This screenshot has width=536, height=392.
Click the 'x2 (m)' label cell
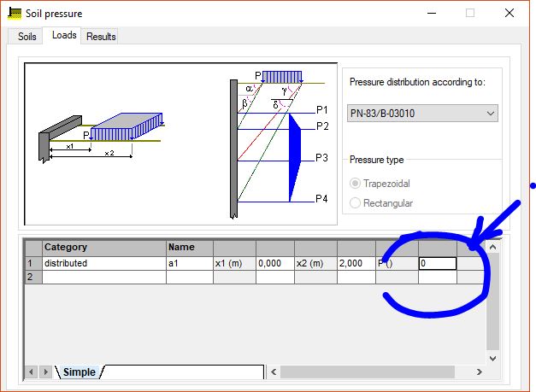click(x=315, y=263)
